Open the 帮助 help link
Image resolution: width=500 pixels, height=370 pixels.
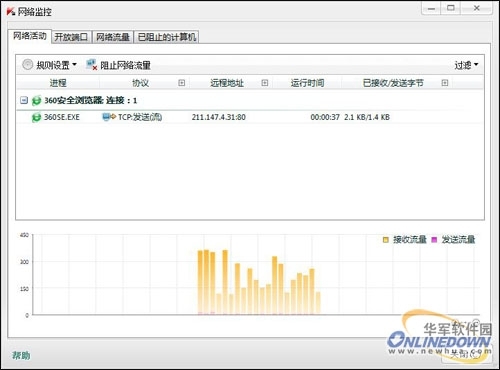pyautogui.click(x=21, y=355)
